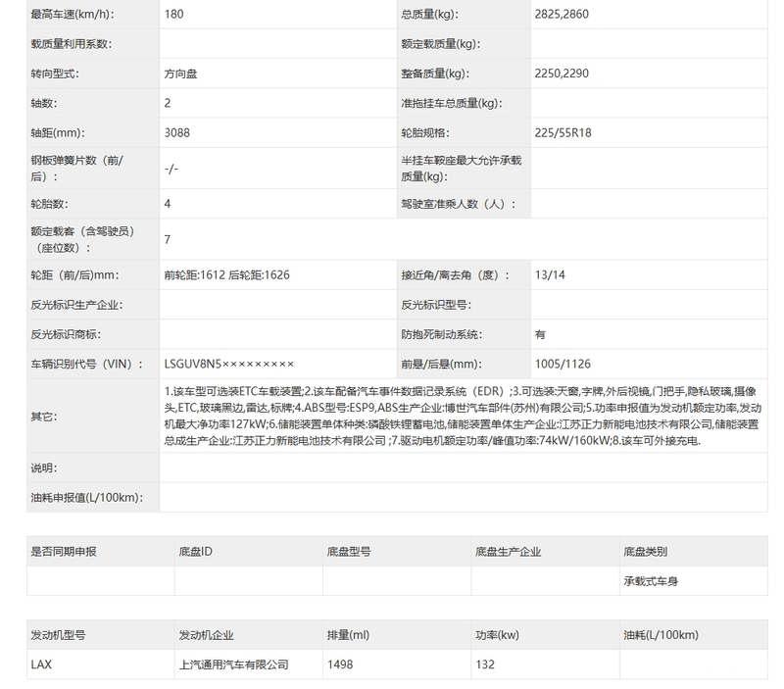Viewport: 784px width, 689px height.
Task: Select power value 132
Action: [x=485, y=664]
